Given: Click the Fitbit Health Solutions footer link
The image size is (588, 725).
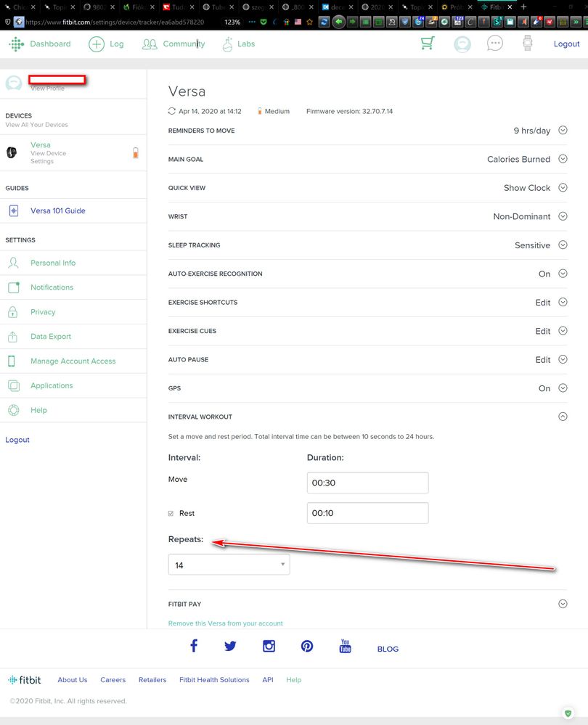Looking at the screenshot, I should point(214,680).
